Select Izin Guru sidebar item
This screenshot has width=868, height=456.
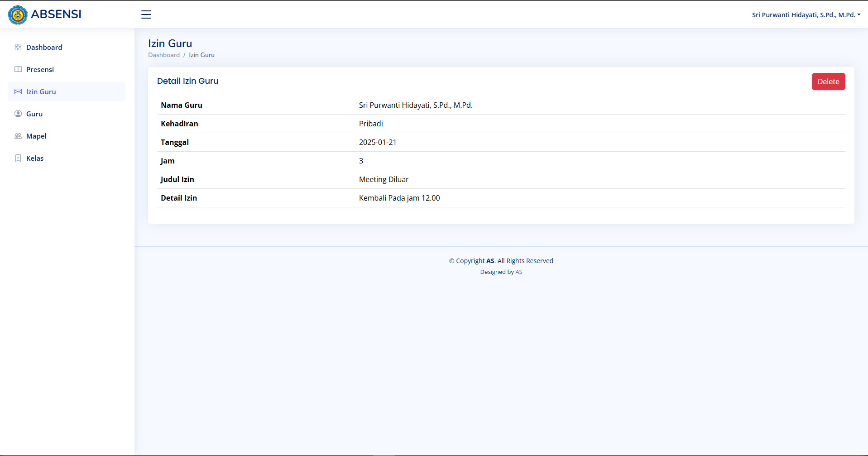[x=41, y=91]
